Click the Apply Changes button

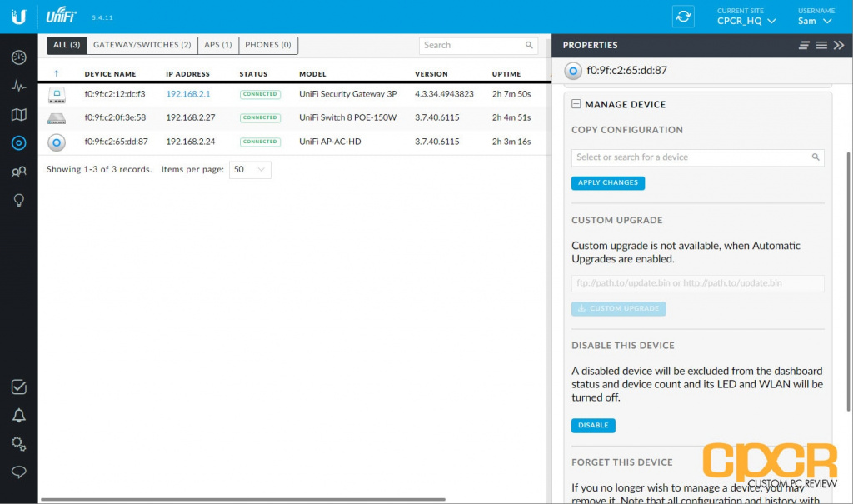click(x=607, y=182)
